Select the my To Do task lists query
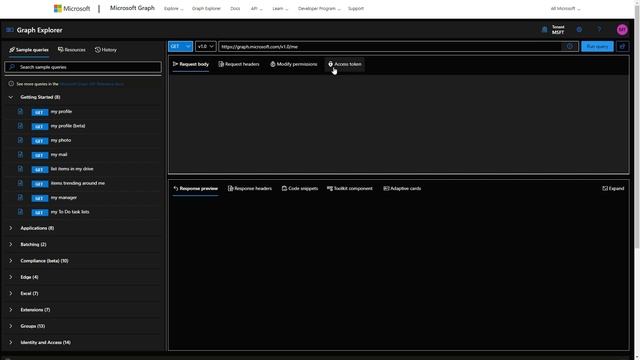The image size is (640, 360). click(x=70, y=212)
